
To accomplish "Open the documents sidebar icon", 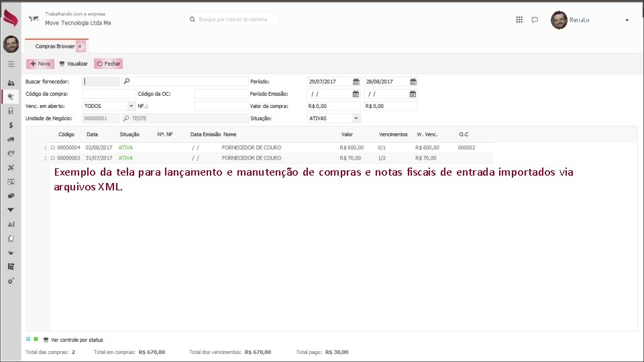I will (11, 239).
